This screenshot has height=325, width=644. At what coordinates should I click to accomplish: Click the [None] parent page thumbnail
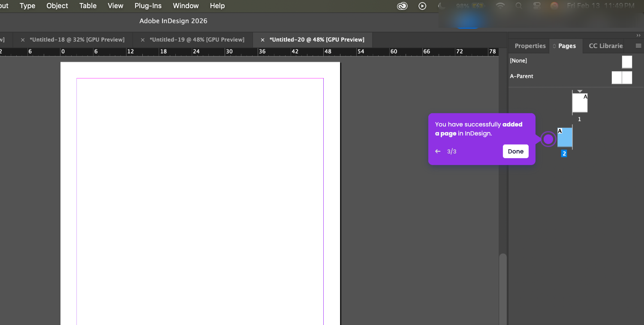pyautogui.click(x=627, y=62)
